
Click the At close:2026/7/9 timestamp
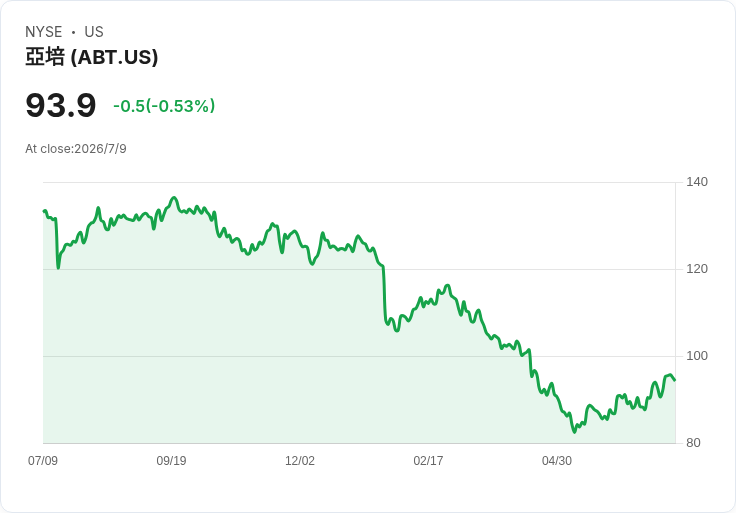point(76,149)
